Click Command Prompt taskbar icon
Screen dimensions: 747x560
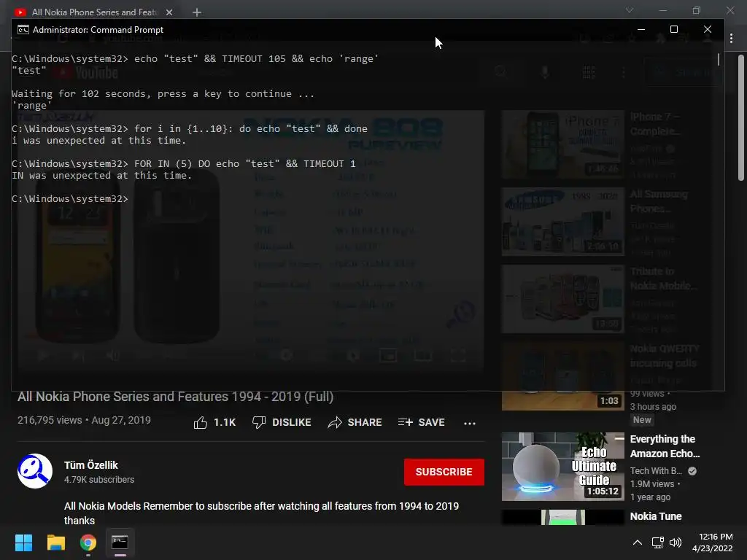coord(120,542)
